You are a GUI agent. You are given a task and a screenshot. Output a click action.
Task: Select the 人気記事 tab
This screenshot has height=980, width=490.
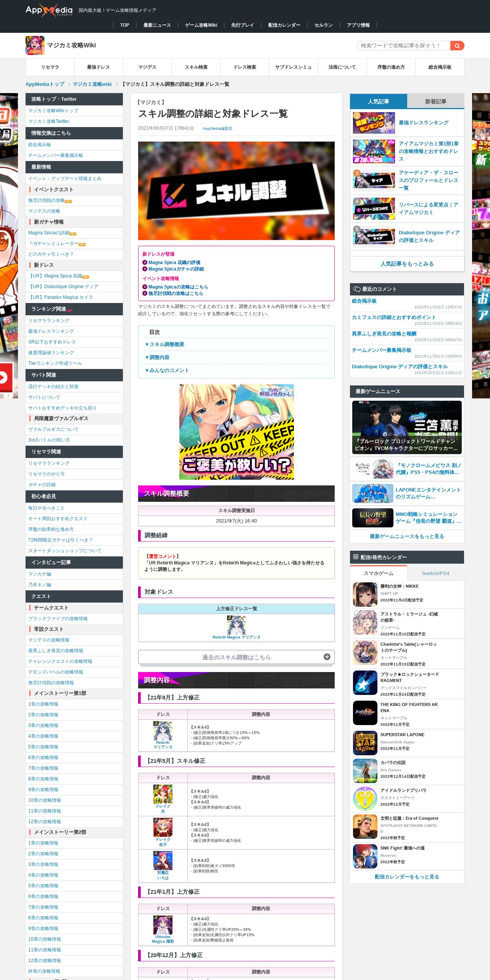[379, 102]
